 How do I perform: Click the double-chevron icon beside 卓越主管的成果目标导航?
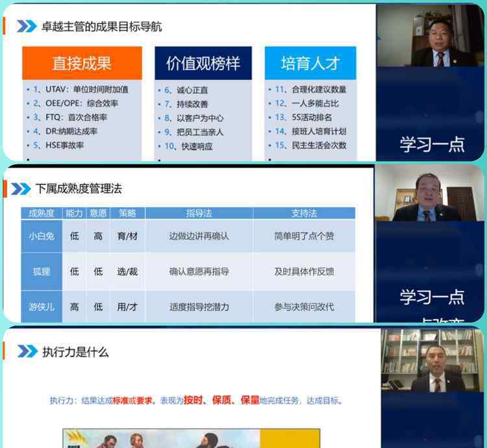click(x=27, y=27)
